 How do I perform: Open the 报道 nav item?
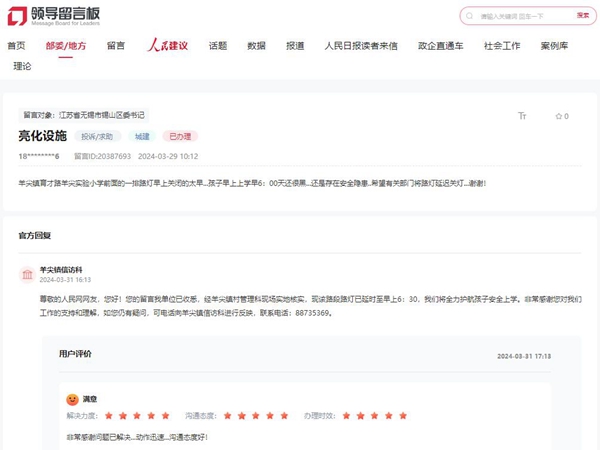click(295, 46)
